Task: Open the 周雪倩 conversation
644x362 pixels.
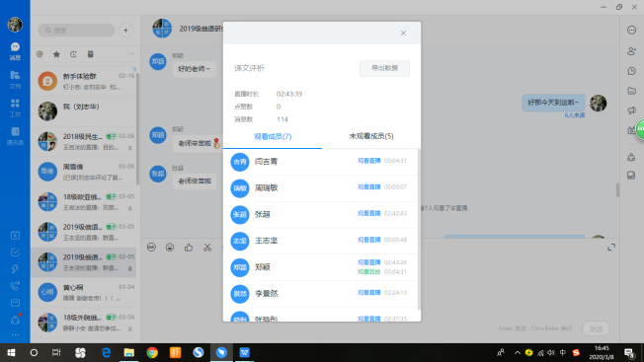Action: click(85, 172)
